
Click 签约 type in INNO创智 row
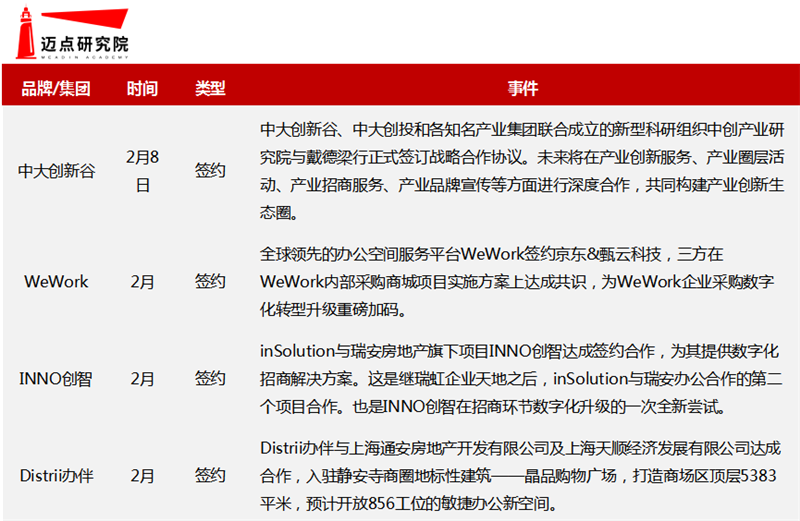point(210,379)
